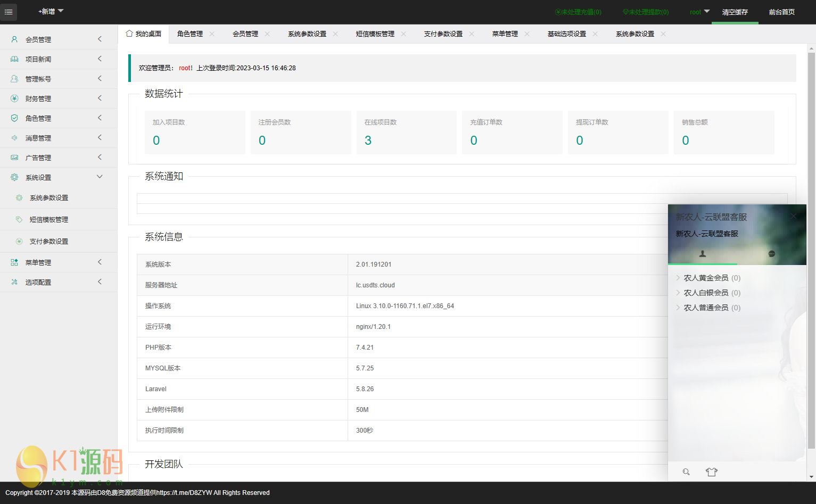
Task: Click the 会员管理 sidebar user icon
Action: [14, 39]
